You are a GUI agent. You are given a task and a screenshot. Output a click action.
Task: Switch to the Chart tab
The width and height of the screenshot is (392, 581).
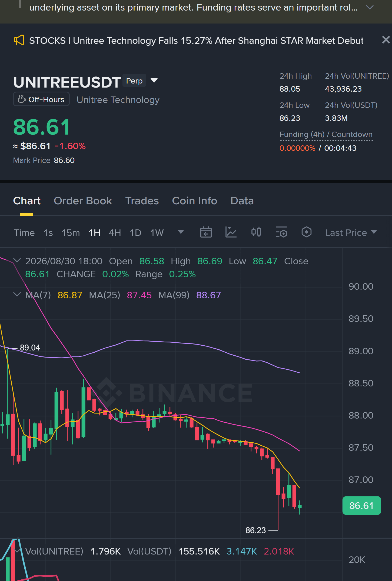pos(27,201)
